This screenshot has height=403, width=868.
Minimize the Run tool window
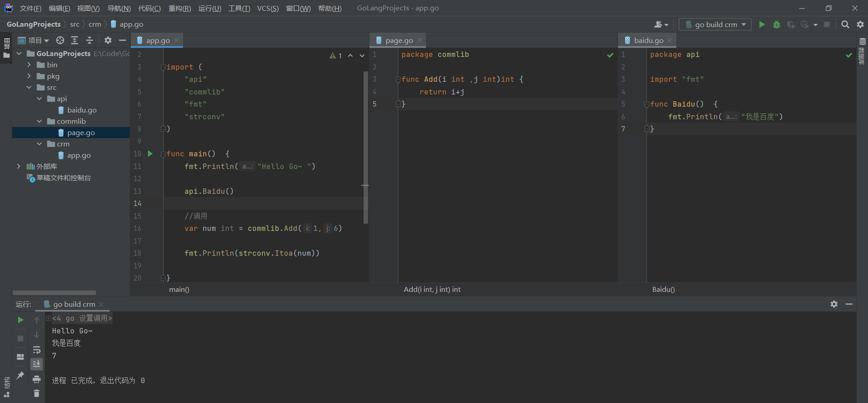[x=849, y=304]
